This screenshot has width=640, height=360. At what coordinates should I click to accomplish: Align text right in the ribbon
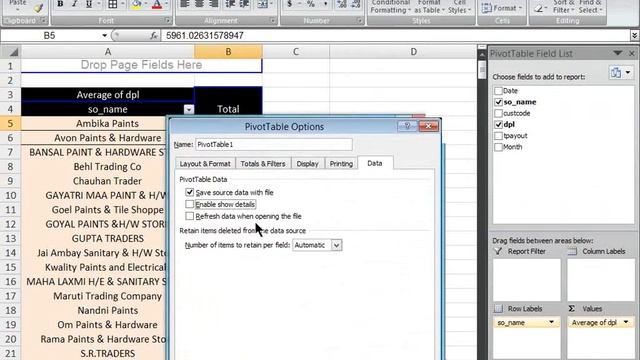coord(213,4)
